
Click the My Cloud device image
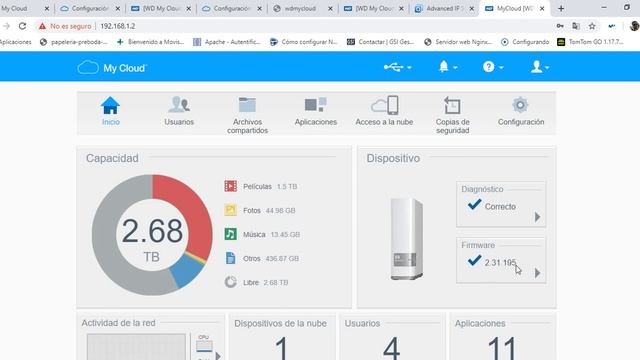(407, 239)
